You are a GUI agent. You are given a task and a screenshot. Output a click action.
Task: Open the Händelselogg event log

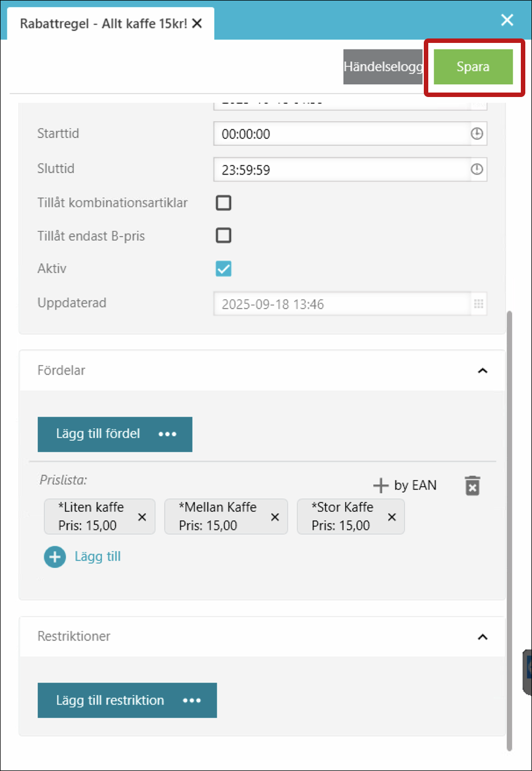coord(383,67)
